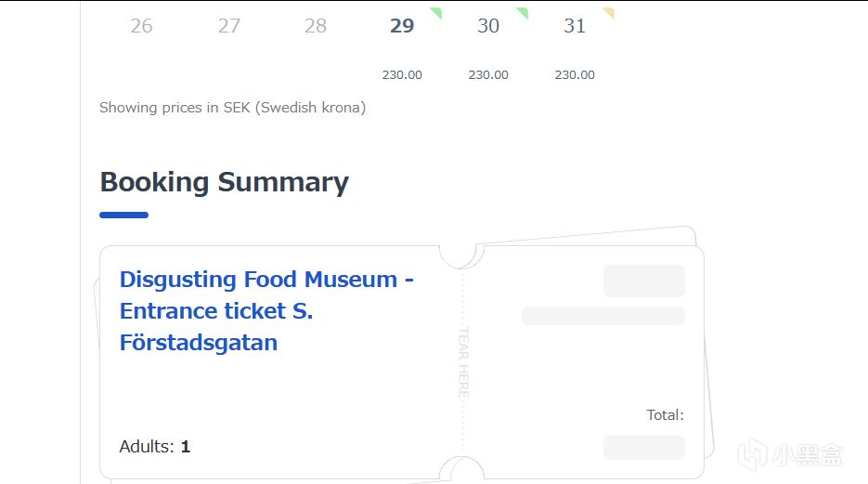
Task: Click the 230.00 price under date 29
Action: click(x=402, y=75)
